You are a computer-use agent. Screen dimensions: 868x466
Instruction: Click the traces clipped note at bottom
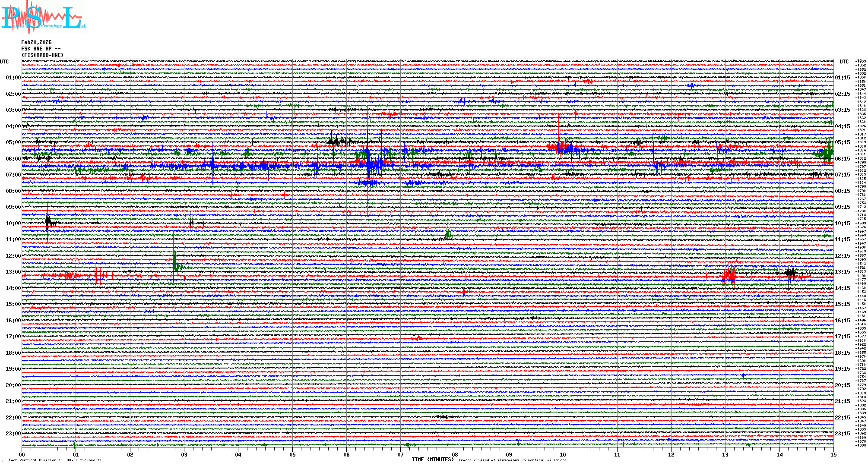[x=512, y=460]
